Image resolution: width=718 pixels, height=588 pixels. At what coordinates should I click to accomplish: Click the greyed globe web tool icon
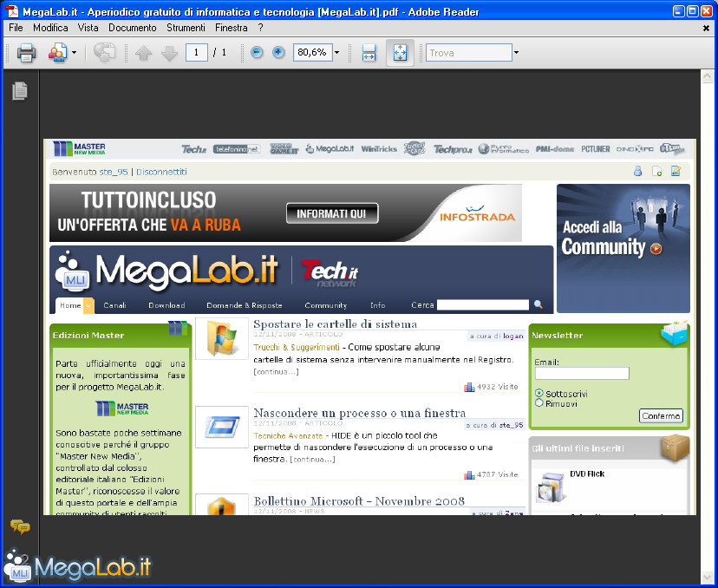104,53
